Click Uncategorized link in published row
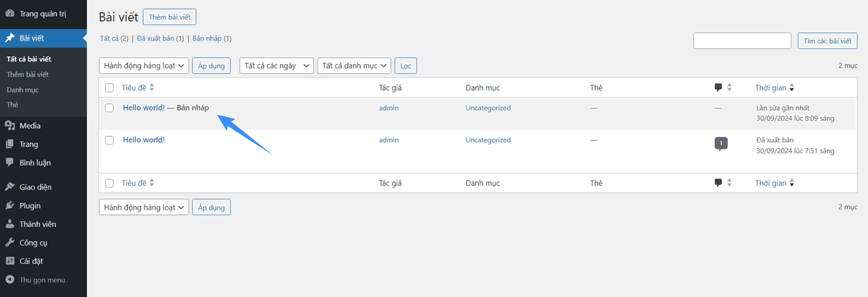Viewport: 868px width, 297px height. (488, 139)
